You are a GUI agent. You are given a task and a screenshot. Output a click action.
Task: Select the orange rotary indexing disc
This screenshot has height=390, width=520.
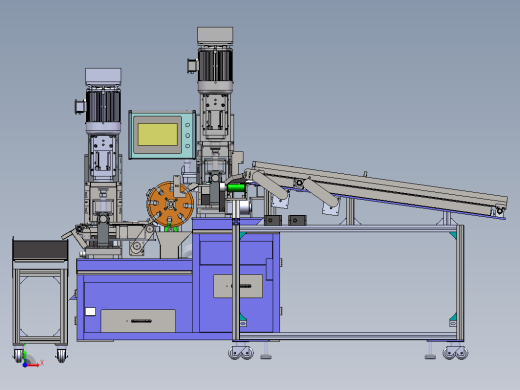click(170, 204)
